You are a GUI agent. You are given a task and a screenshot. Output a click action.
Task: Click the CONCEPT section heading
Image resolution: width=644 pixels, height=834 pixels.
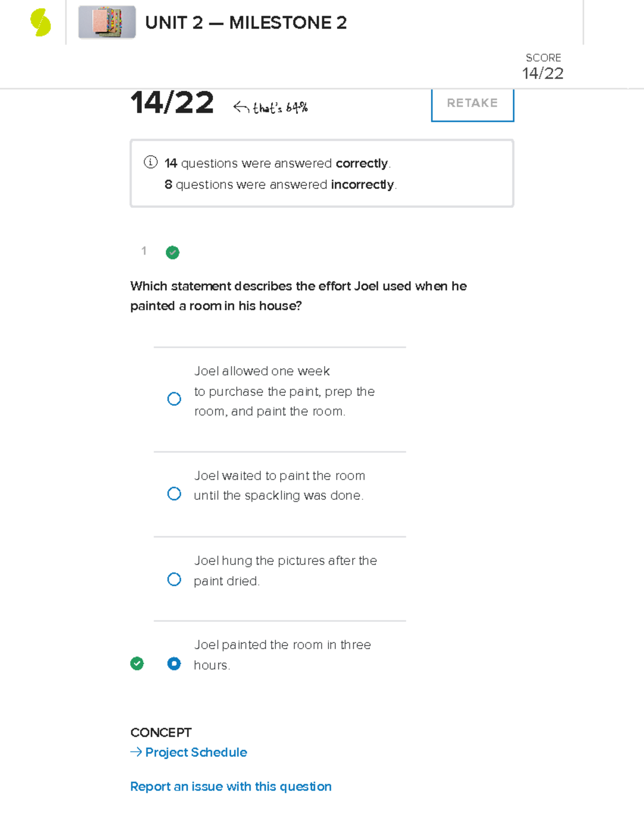point(161,732)
